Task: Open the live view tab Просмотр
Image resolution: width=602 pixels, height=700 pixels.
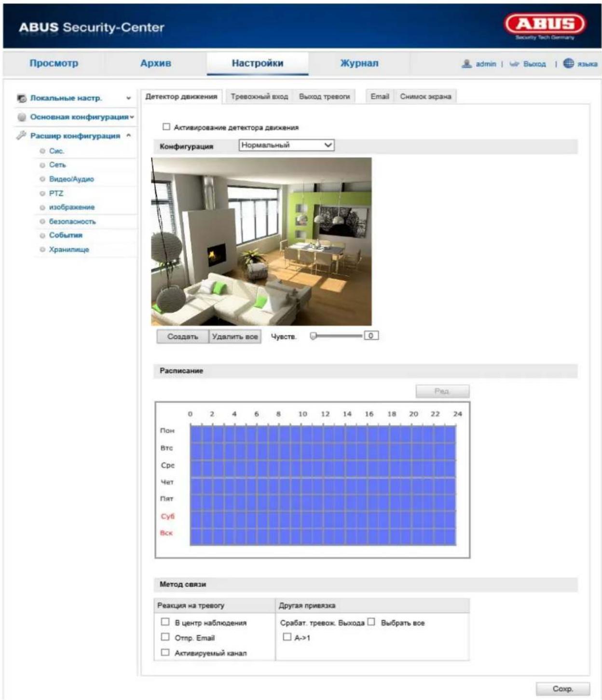Action: tap(54, 63)
